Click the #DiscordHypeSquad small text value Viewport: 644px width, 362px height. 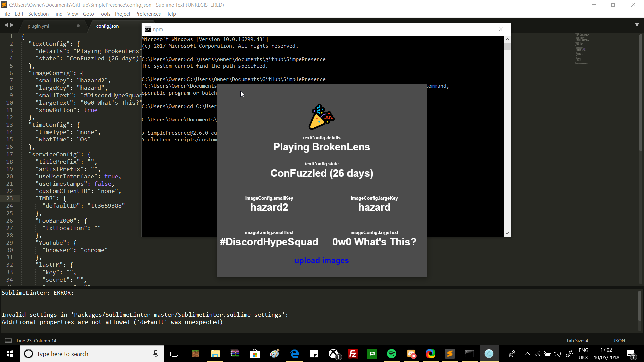tap(269, 242)
